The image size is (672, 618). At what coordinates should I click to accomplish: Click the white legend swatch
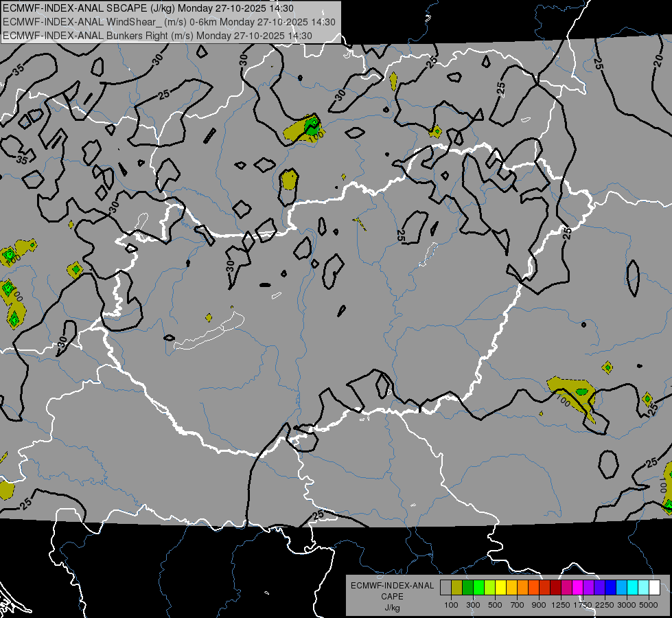654,588
